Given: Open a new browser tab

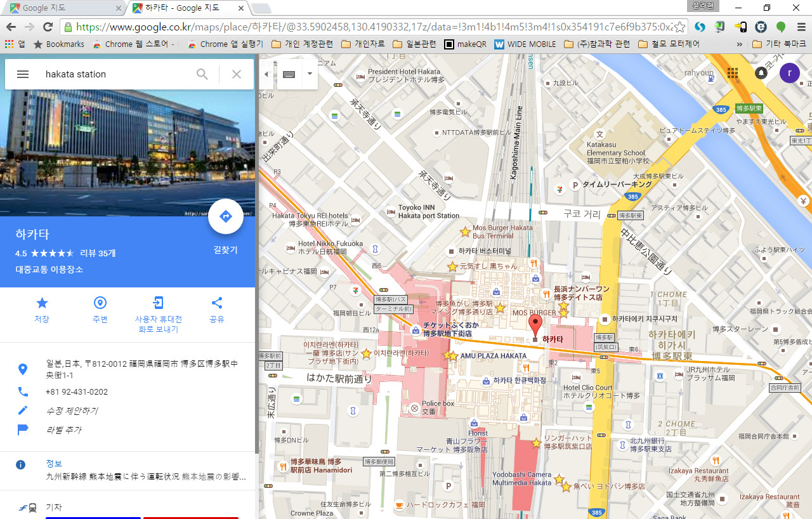Looking at the screenshot, I should pos(261,8).
